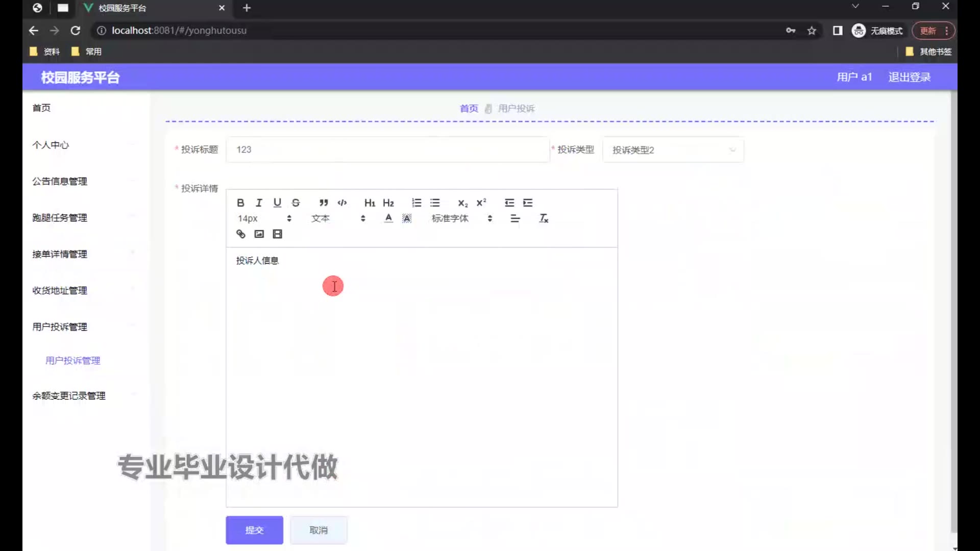Image resolution: width=980 pixels, height=551 pixels.
Task: Insert an image into complaint details
Action: click(x=259, y=234)
